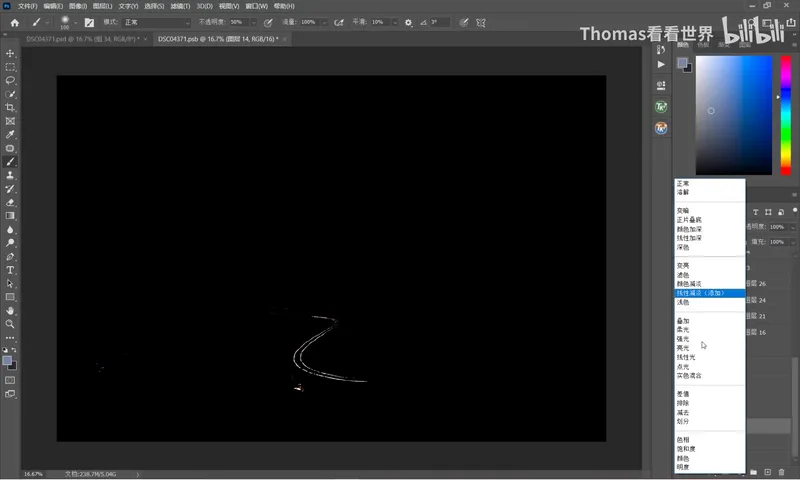Open the Edit Toolbar three-dots icon
The image size is (800, 480).
[10, 338]
